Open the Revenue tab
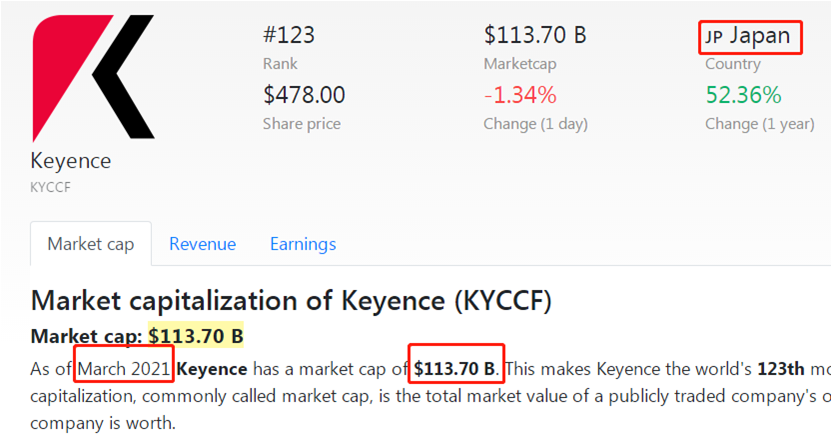832x444 pixels. click(202, 244)
